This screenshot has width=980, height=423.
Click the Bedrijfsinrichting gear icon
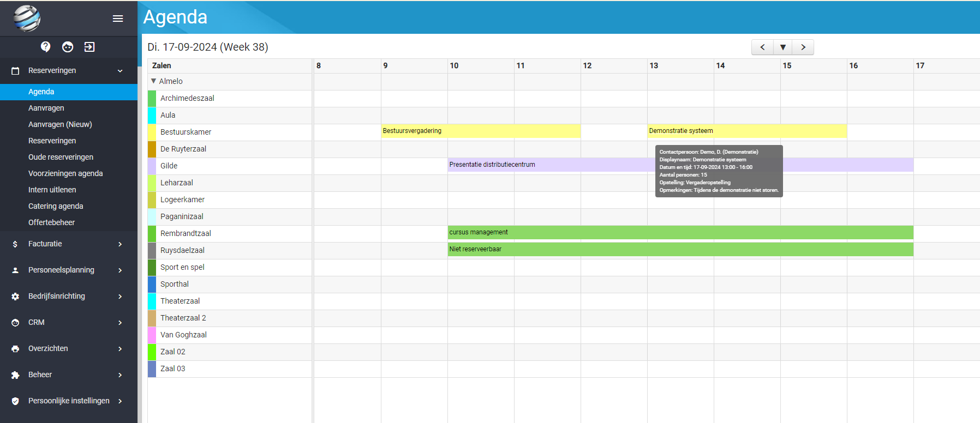[x=15, y=297]
